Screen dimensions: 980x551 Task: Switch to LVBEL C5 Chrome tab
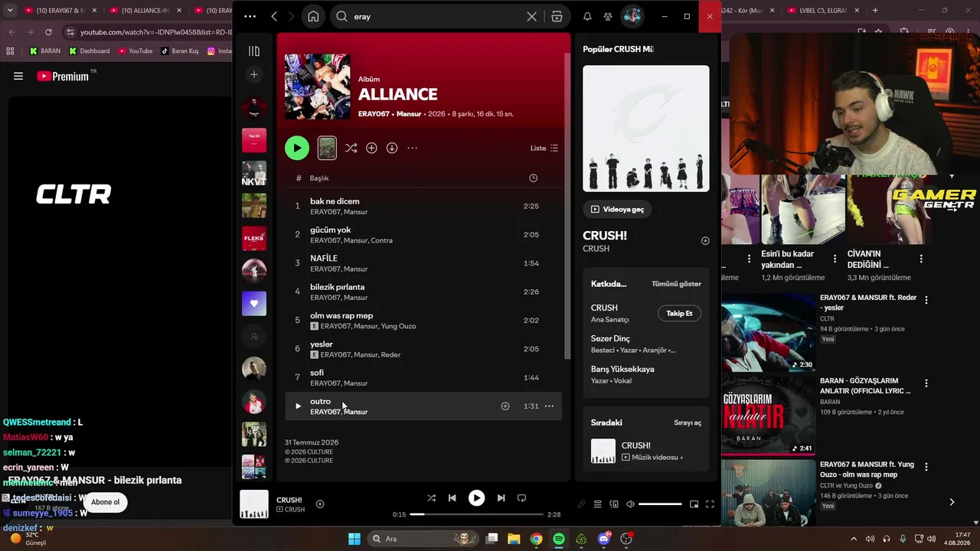point(823,11)
